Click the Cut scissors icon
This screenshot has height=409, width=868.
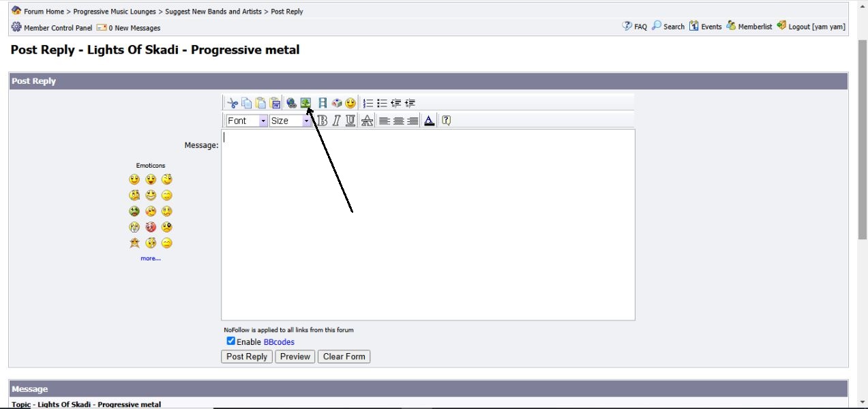(x=233, y=103)
